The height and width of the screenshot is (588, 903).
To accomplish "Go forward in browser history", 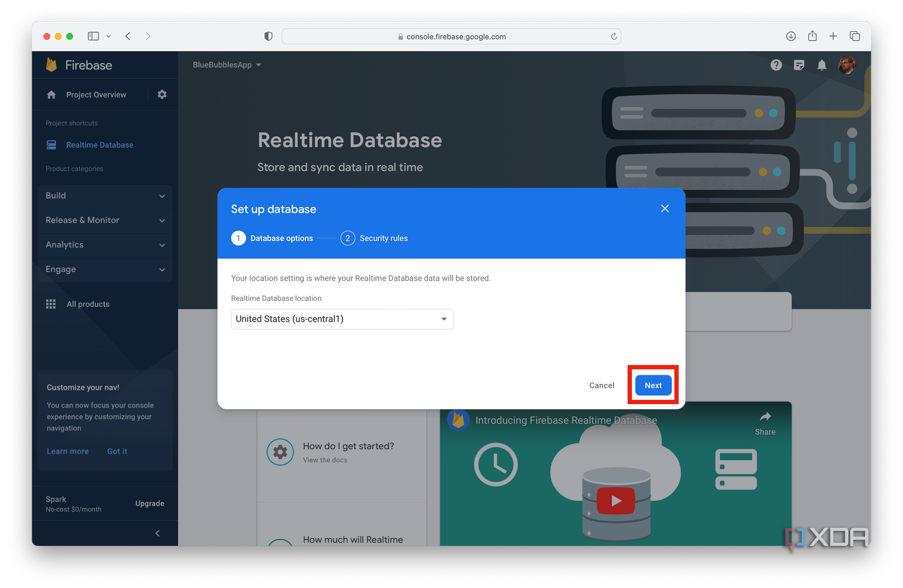I will tap(148, 36).
